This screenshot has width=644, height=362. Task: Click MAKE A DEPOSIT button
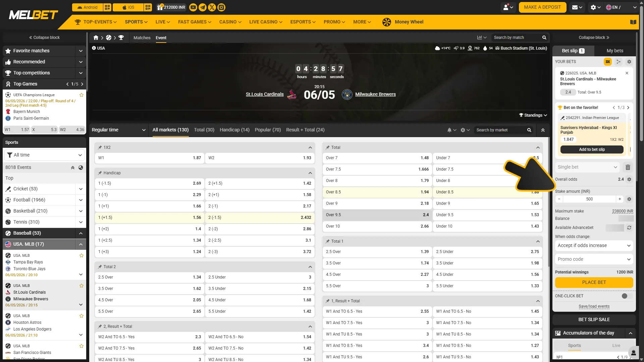point(542,7)
